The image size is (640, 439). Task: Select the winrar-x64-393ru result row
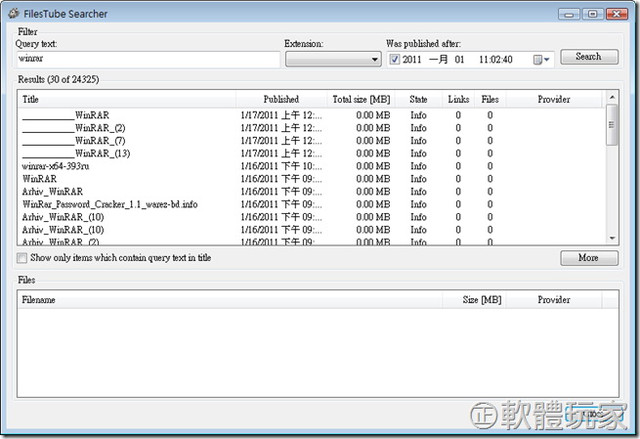point(312,166)
